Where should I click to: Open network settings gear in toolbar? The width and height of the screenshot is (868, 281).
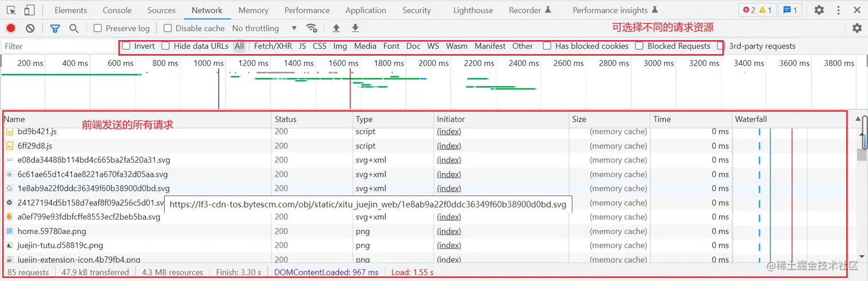pyautogui.click(x=857, y=28)
